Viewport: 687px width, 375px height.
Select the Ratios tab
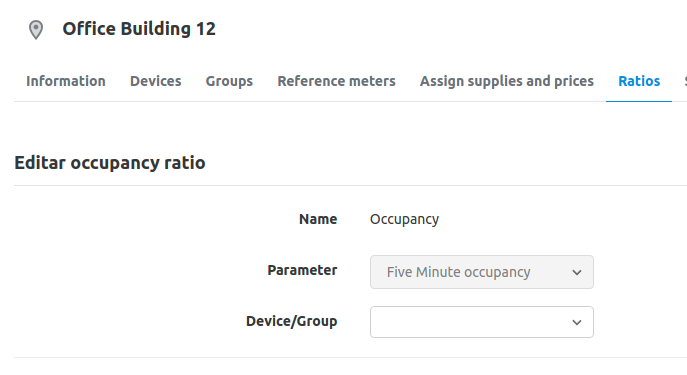639,81
